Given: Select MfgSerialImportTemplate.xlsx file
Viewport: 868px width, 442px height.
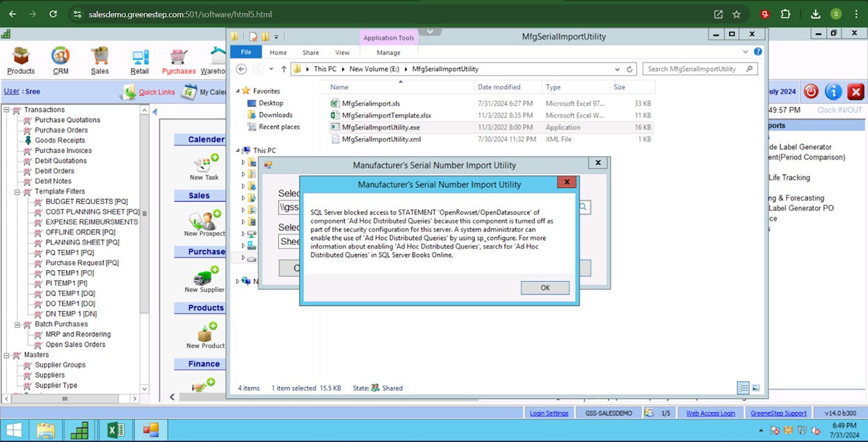Looking at the screenshot, I should click(x=386, y=115).
